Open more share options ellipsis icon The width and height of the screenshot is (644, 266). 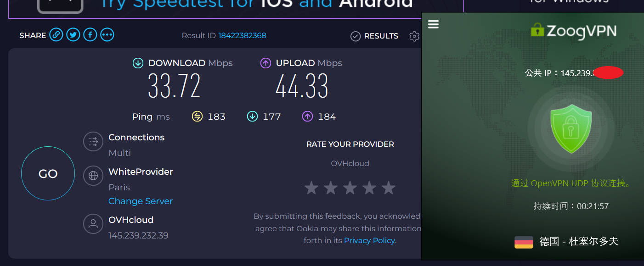(107, 35)
